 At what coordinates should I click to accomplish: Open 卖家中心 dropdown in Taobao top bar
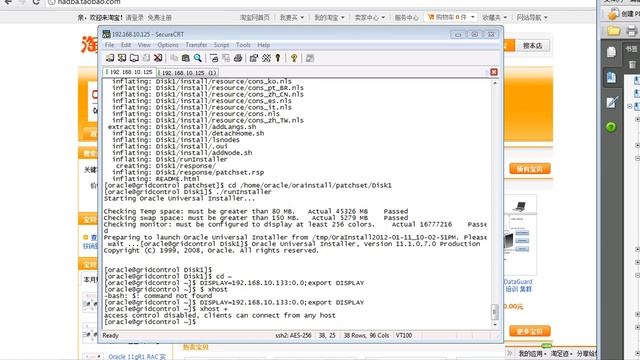(369, 17)
